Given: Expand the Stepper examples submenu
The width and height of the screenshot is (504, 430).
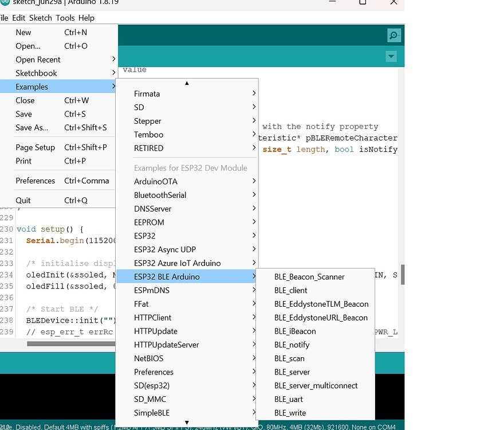Looking at the screenshot, I should [187, 121].
